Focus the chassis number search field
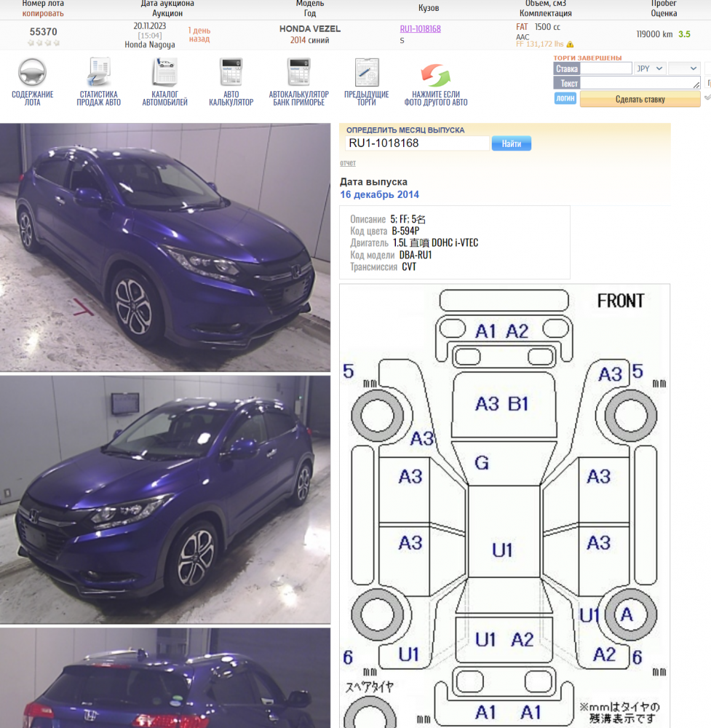The height and width of the screenshot is (728, 711). (x=416, y=143)
